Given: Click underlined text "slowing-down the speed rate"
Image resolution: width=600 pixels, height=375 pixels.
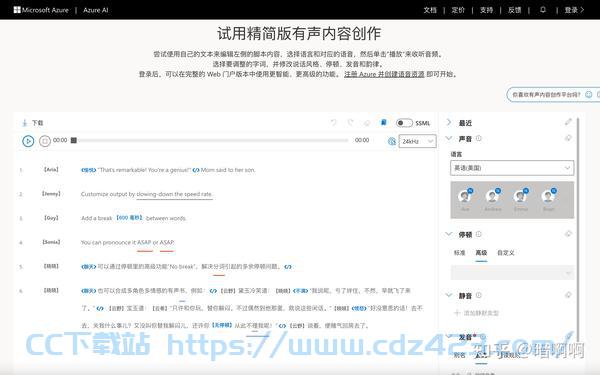Looking at the screenshot, I should 174,194.
